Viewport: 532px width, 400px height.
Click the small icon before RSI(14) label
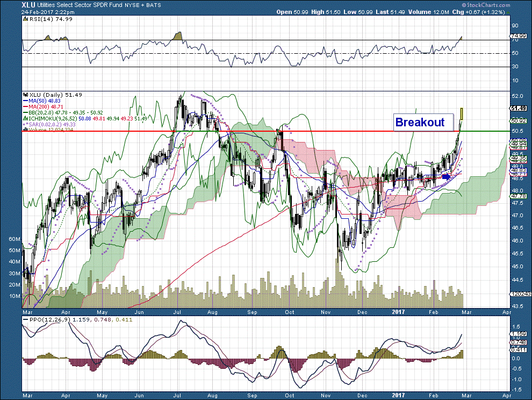(25, 19)
